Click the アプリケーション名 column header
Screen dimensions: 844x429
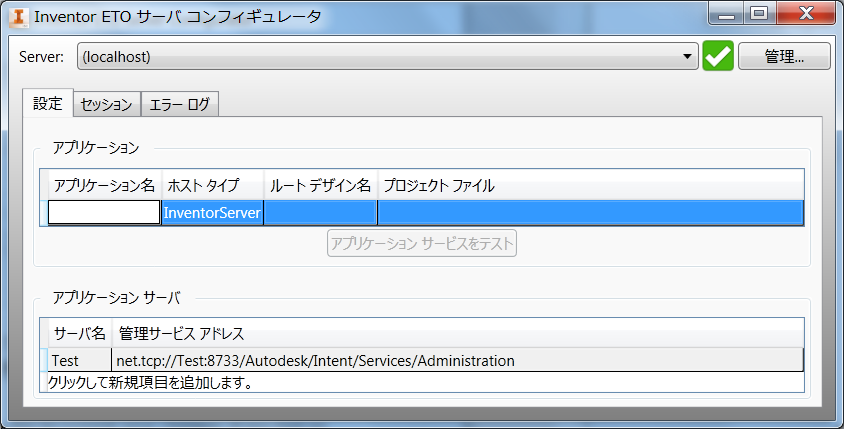104,185
